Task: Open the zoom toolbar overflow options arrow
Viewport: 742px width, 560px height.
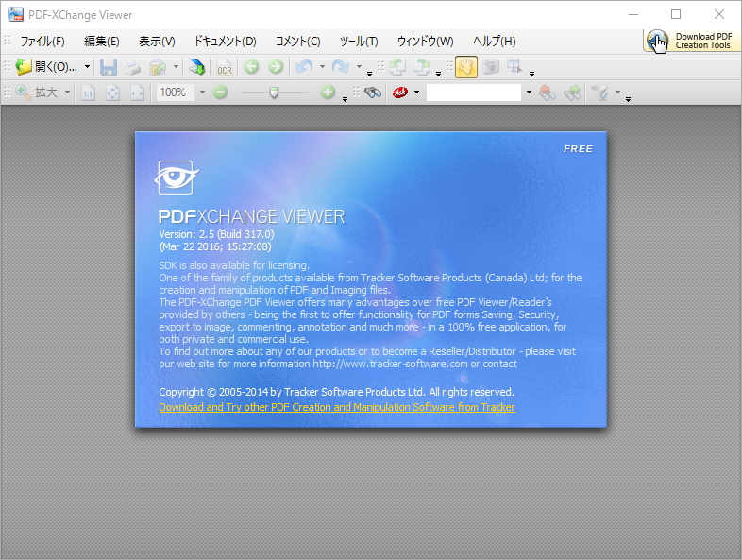Action: tap(345, 99)
